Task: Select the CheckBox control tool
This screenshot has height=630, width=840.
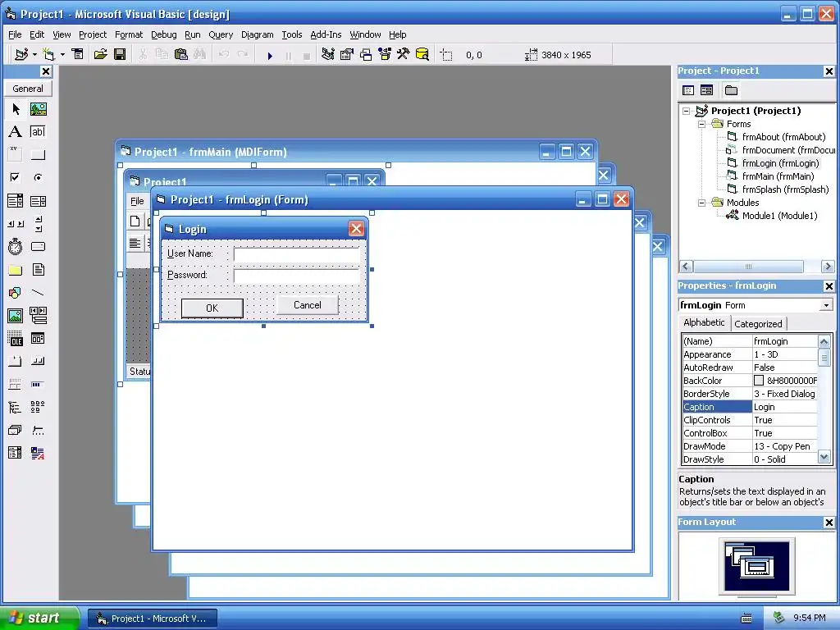Action: 16,177
